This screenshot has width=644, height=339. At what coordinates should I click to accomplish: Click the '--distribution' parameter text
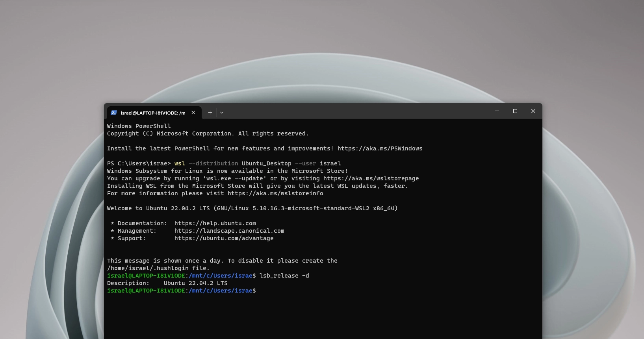point(213,163)
